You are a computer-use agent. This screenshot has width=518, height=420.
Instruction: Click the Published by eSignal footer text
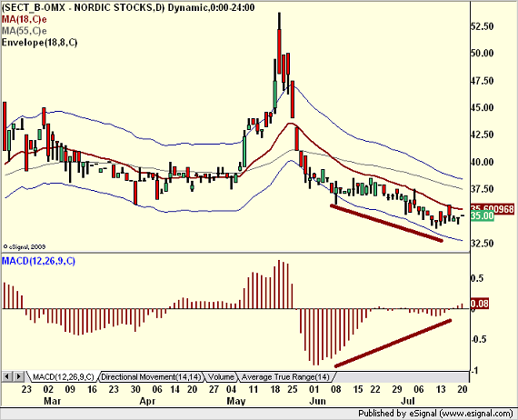tap(436, 414)
